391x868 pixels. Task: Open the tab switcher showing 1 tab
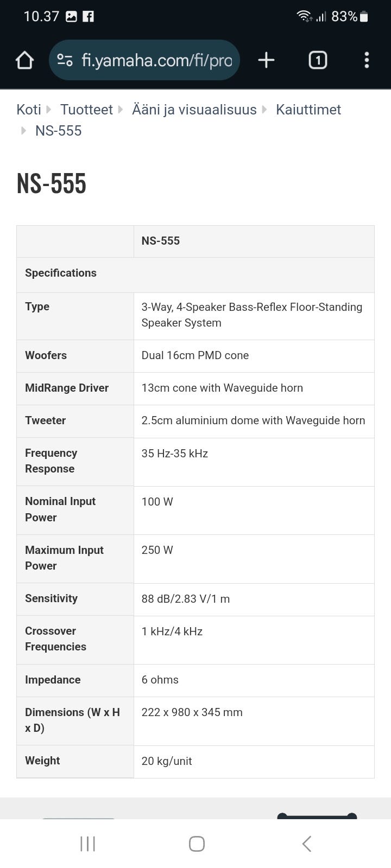coord(318,60)
